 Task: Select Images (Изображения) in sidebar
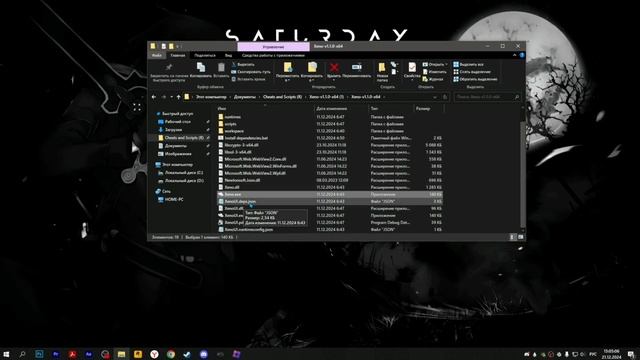[x=178, y=154]
